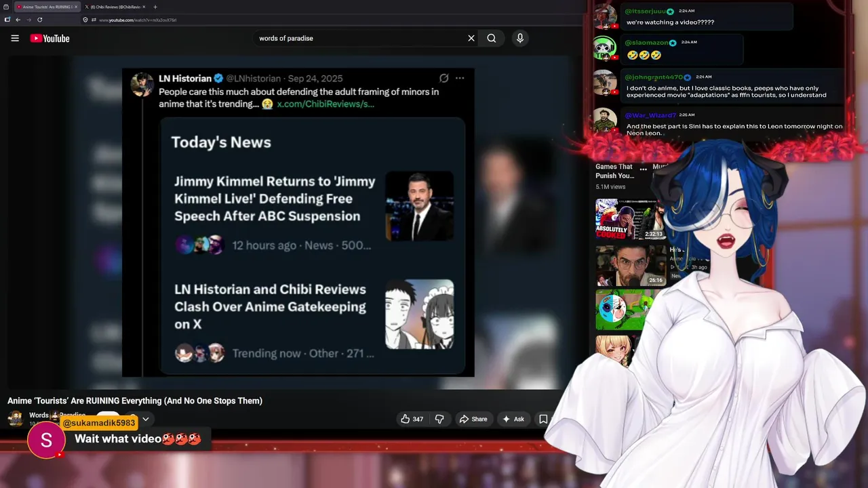The height and width of the screenshot is (488, 868).
Task: Open the blonde anime girl video thumbnail
Action: coord(614,351)
